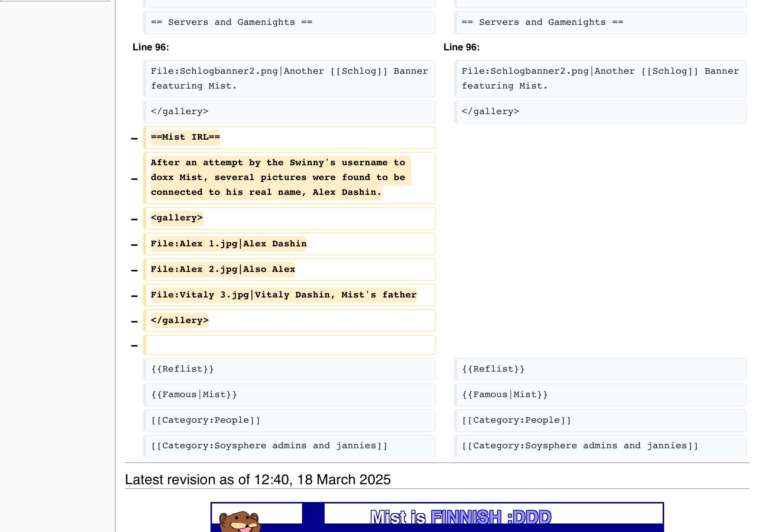
Task: Click '== Servers and Gamenights ==' in old revision column
Action: click(x=289, y=23)
